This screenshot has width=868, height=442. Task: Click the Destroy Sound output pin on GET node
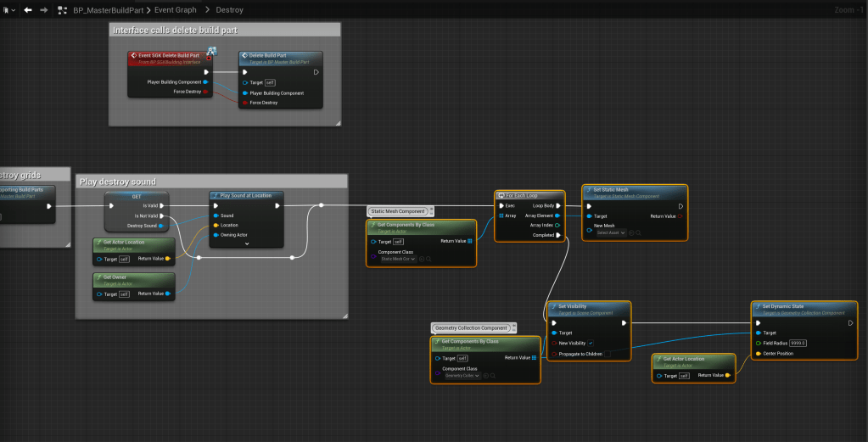(161, 226)
